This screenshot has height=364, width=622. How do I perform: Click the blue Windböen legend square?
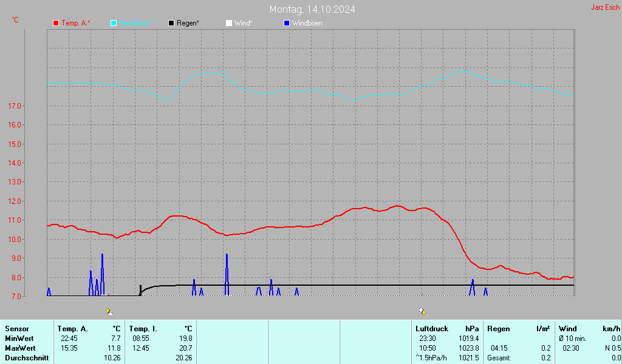click(287, 23)
